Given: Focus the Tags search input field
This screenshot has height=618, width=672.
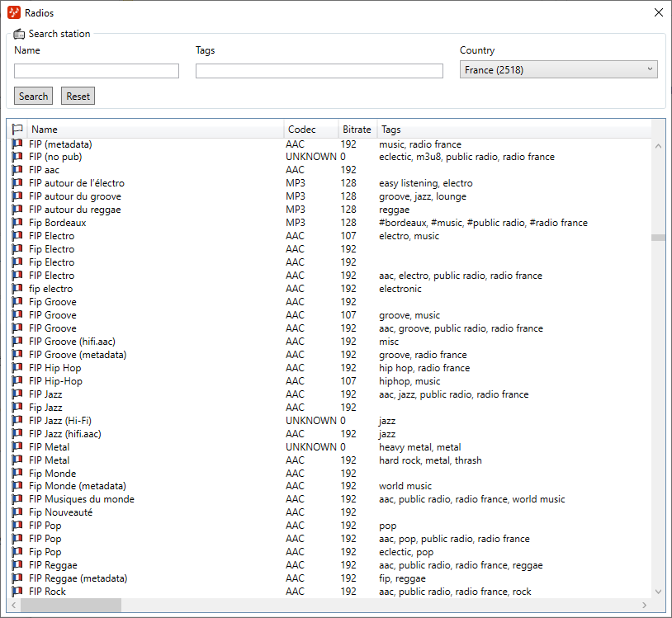Looking at the screenshot, I should 319,71.
